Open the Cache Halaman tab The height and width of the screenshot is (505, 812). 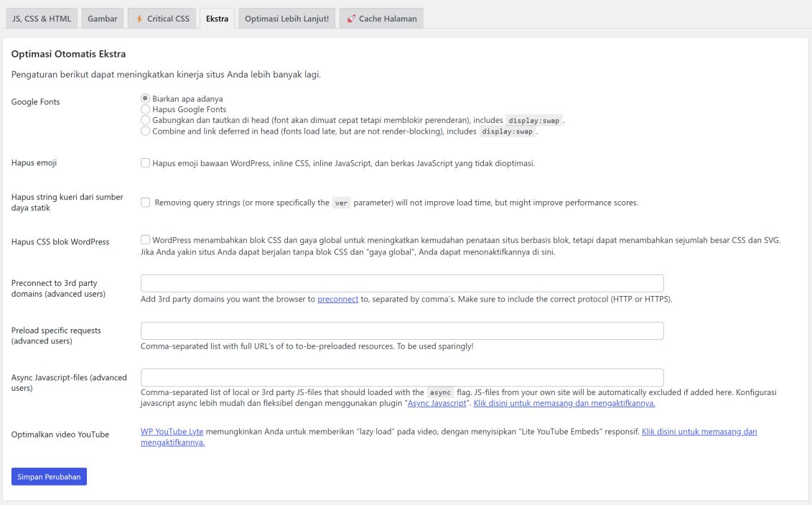point(381,18)
